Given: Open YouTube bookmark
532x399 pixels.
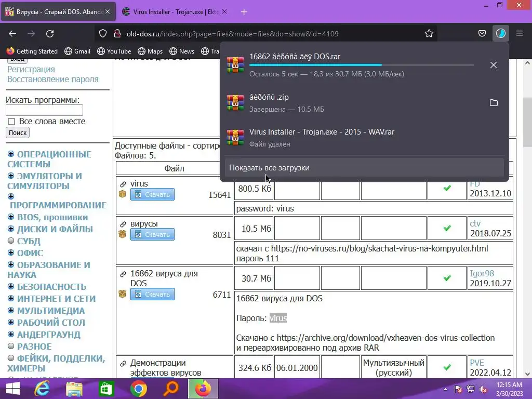Looking at the screenshot, I should [114, 51].
